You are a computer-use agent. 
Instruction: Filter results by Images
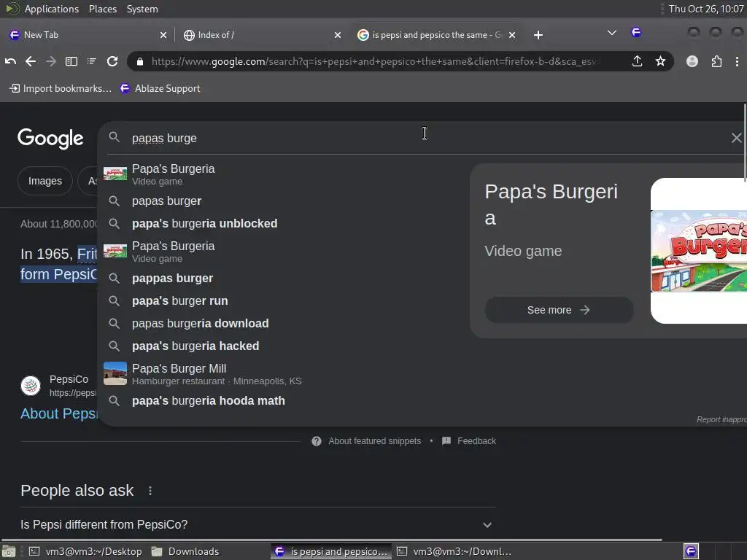(x=45, y=181)
